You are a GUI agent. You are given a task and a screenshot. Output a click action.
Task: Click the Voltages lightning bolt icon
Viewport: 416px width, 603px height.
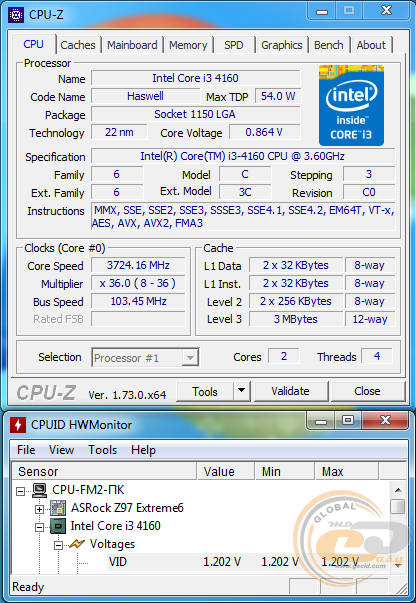coord(77,544)
